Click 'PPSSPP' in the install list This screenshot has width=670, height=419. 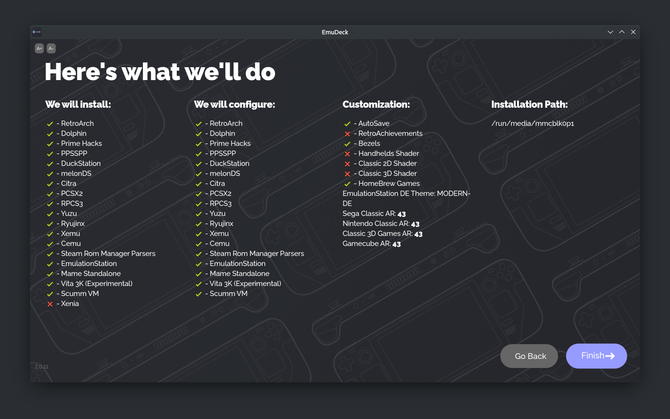coord(74,153)
